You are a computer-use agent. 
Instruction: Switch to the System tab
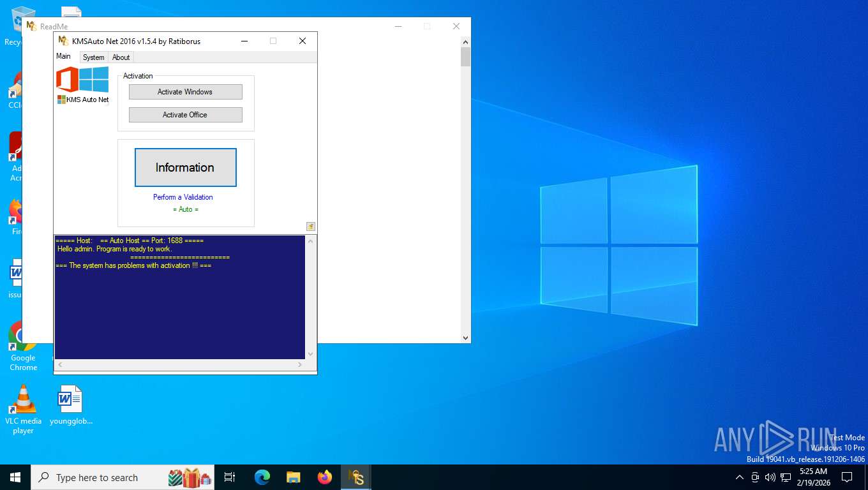pos(93,57)
